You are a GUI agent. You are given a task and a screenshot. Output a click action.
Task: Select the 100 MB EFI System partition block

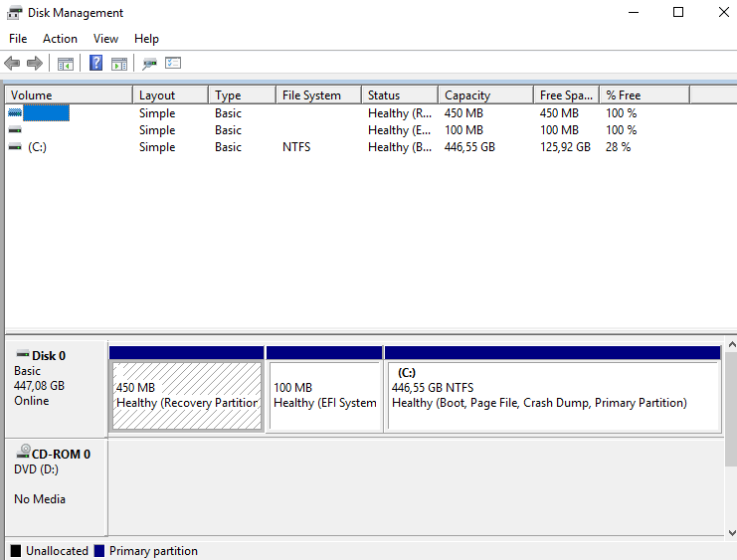324,396
